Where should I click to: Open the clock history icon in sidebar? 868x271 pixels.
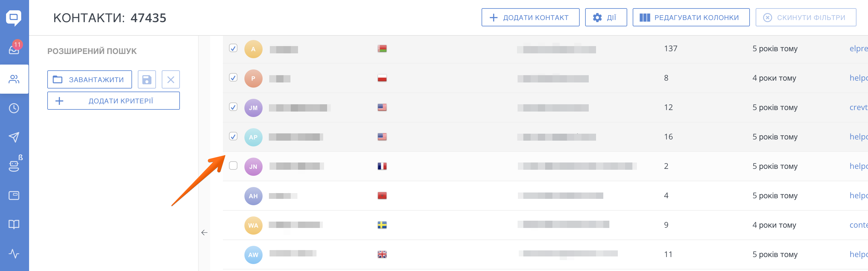pos(14,108)
